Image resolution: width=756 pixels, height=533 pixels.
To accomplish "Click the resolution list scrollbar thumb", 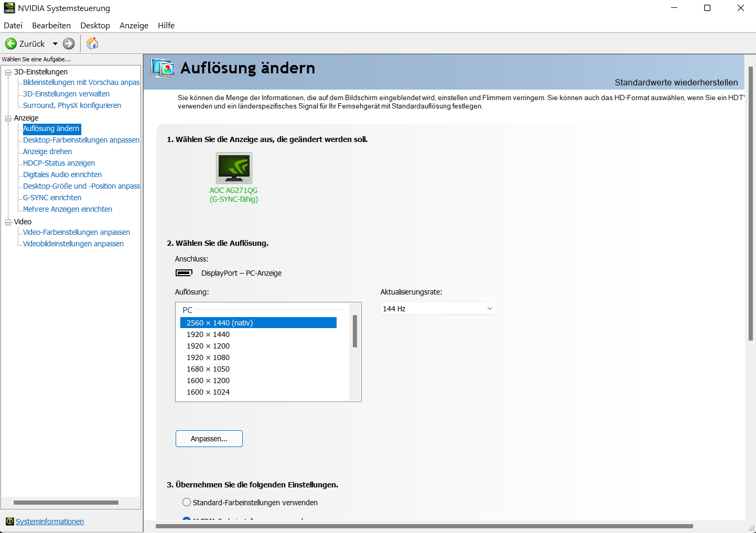I will (355, 331).
